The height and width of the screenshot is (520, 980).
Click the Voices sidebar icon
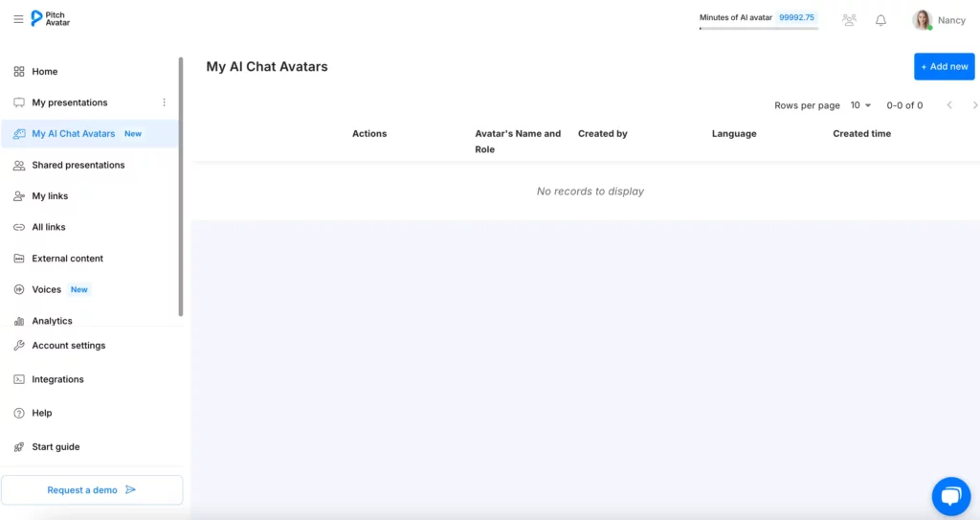pyautogui.click(x=19, y=290)
